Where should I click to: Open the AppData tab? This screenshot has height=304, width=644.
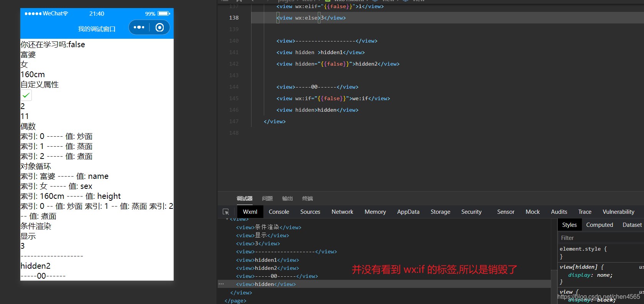pos(408,212)
